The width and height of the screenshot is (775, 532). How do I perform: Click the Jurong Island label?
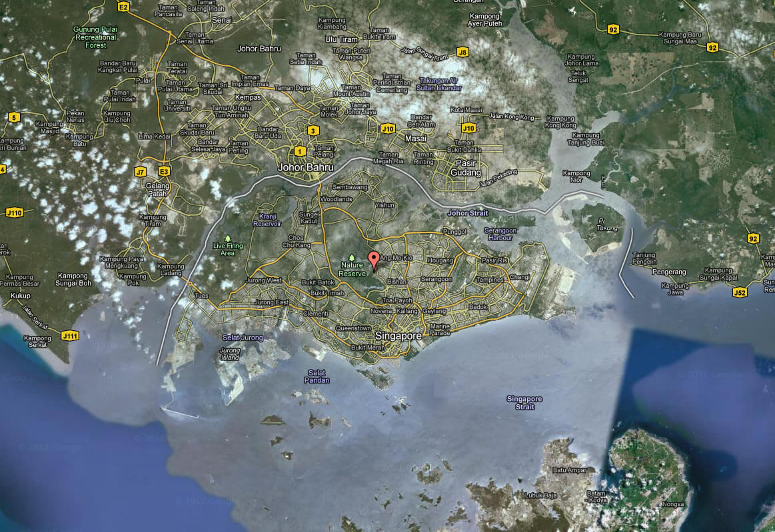pyautogui.click(x=229, y=354)
